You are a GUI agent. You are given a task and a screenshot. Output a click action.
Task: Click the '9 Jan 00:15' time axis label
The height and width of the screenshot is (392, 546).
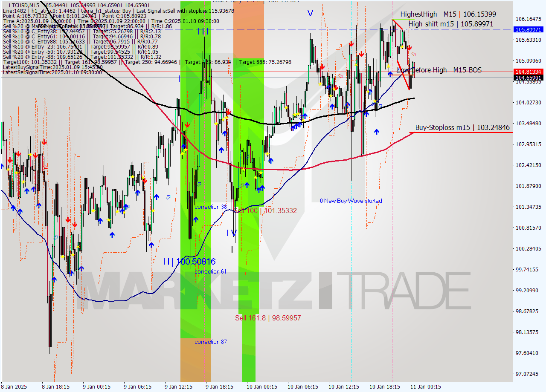[96, 387]
